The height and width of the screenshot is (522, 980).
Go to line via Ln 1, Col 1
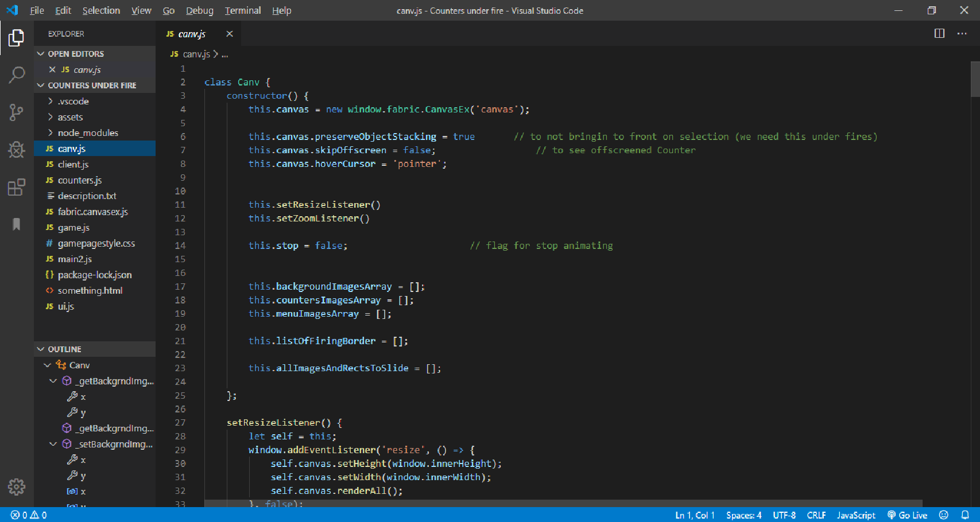point(695,515)
